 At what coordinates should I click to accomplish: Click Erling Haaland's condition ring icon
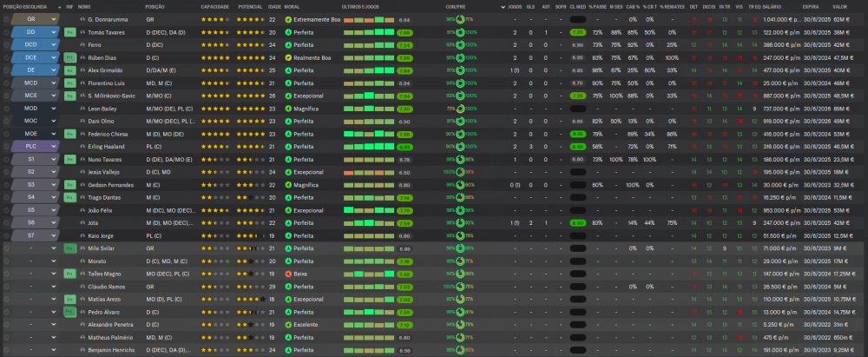coord(460,147)
